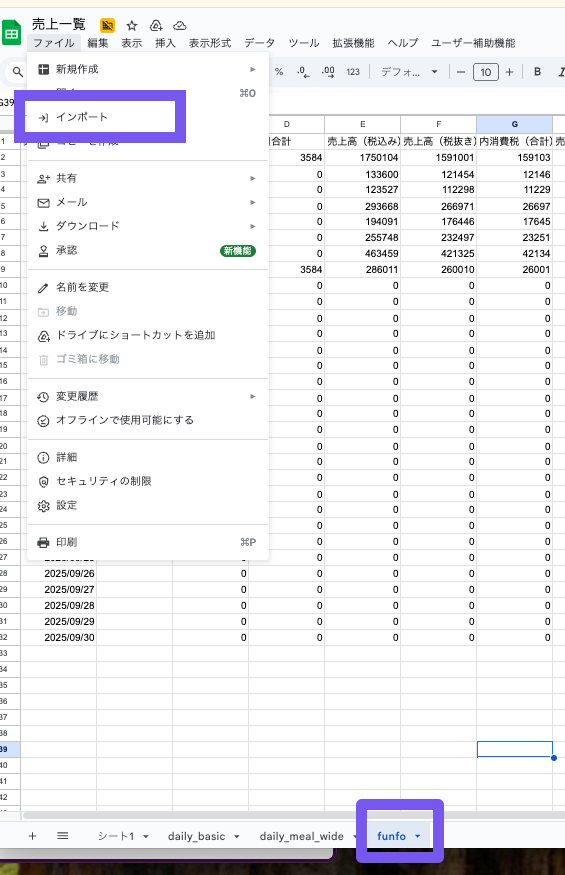Open the funfo tab dropdown arrow

click(418, 836)
